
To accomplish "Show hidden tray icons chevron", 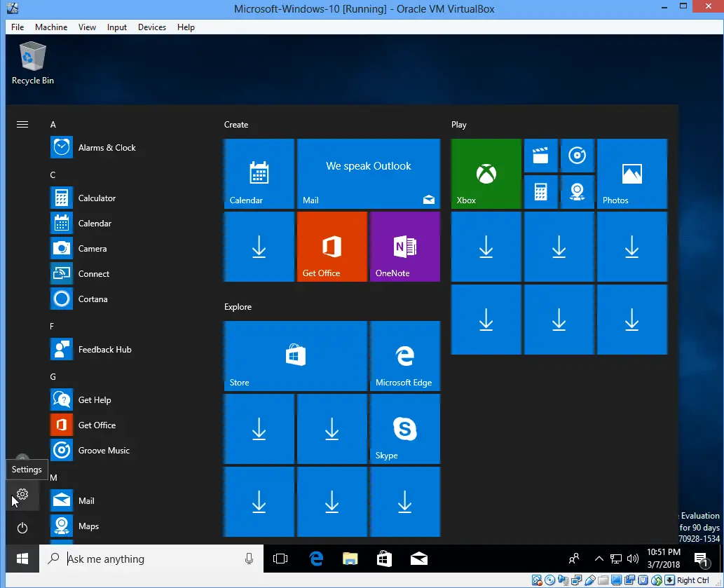I will 599,559.
